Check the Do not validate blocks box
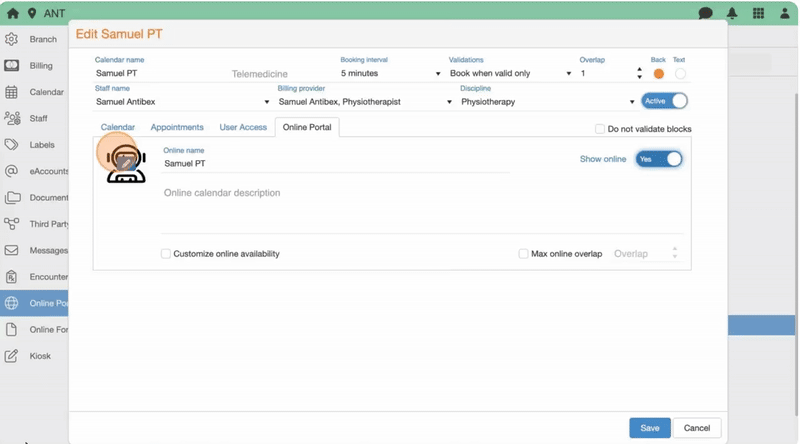This screenshot has width=800, height=444. tap(600, 129)
